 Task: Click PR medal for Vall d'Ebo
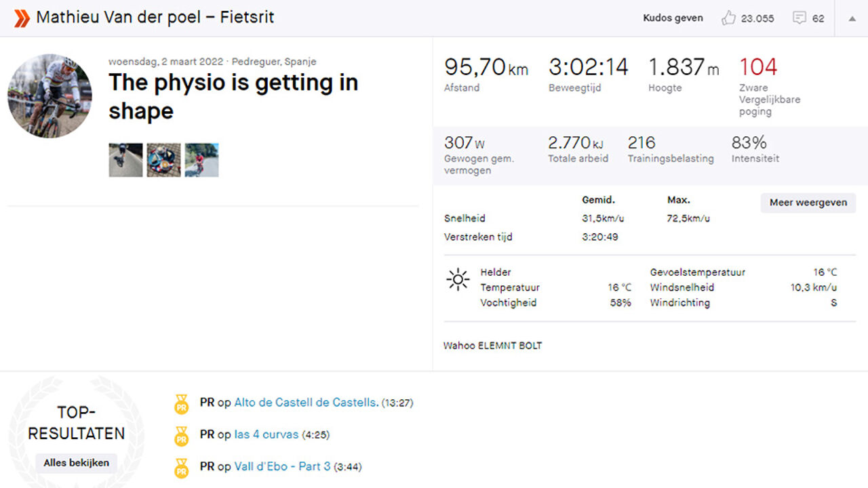click(181, 468)
